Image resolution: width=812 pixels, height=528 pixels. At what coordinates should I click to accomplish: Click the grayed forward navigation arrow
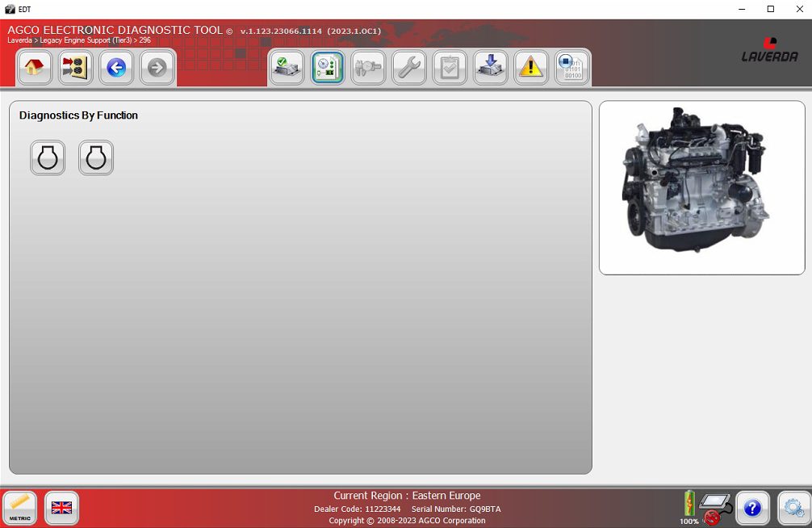click(x=156, y=67)
